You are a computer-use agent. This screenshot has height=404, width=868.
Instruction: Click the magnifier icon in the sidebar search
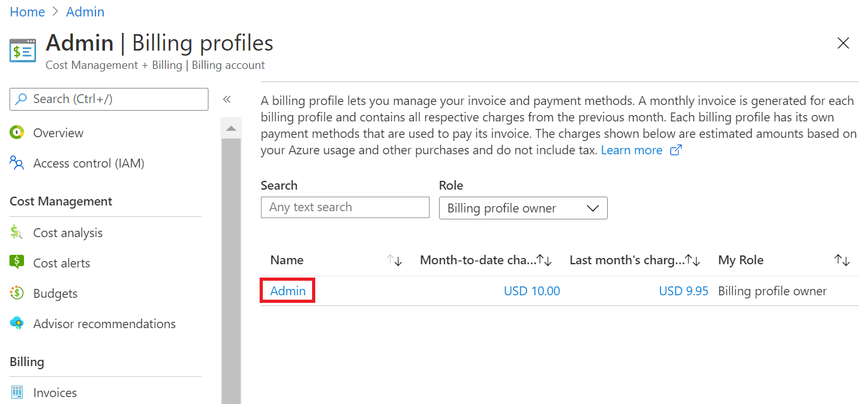pyautogui.click(x=20, y=99)
